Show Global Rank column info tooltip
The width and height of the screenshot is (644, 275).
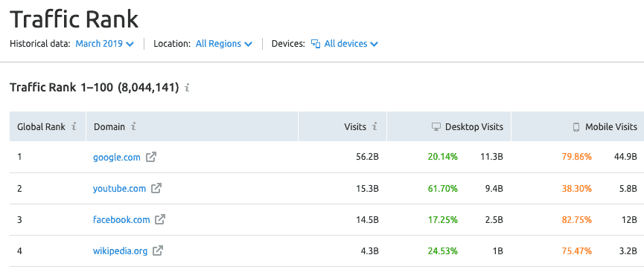tap(74, 126)
